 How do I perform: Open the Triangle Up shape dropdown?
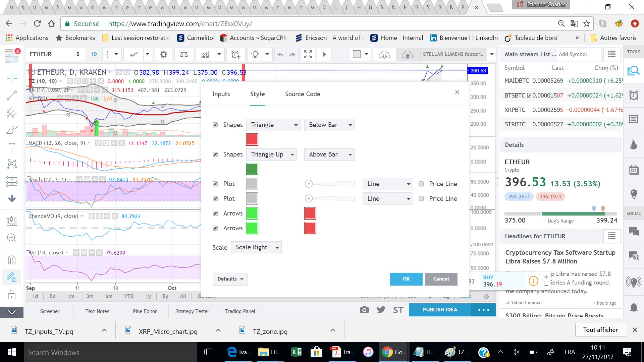click(x=272, y=154)
